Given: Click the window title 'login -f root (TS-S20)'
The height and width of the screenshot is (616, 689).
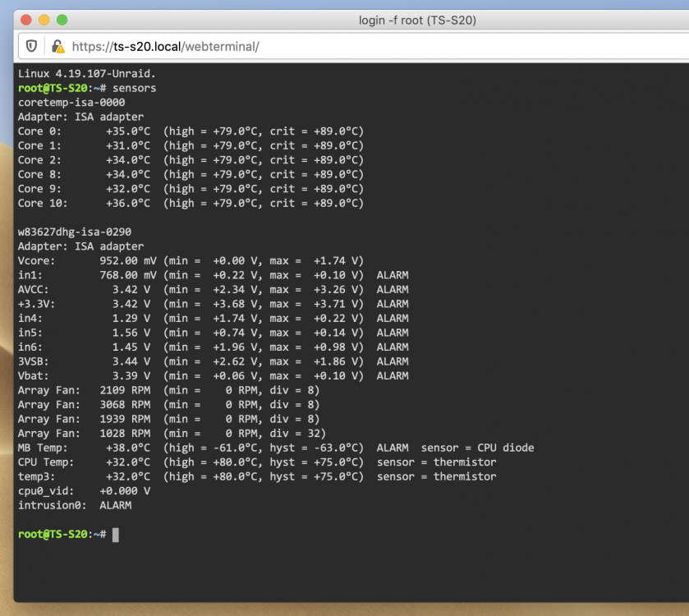Looking at the screenshot, I should [x=417, y=21].
